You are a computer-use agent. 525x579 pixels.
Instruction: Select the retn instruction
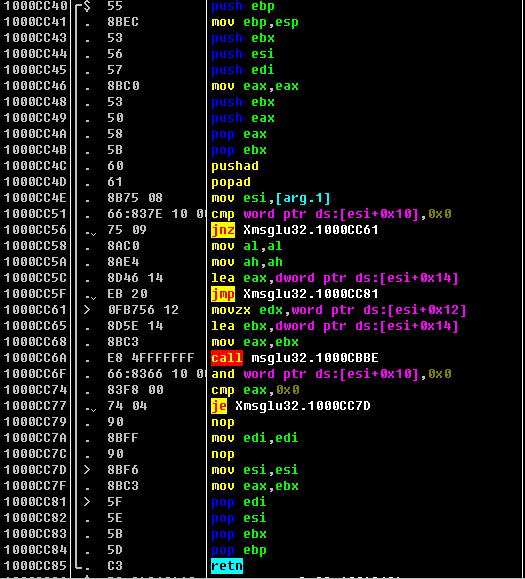(227, 566)
